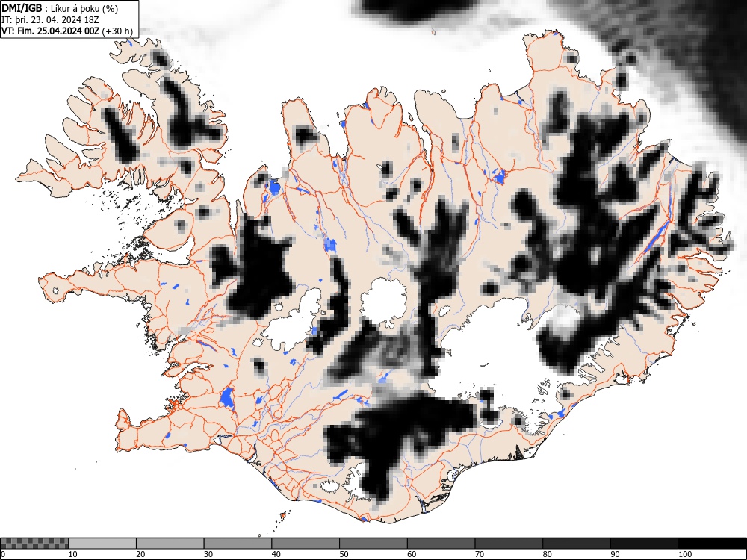Click the legend label '70'
This screenshot has width=747, height=560.
tap(480, 554)
